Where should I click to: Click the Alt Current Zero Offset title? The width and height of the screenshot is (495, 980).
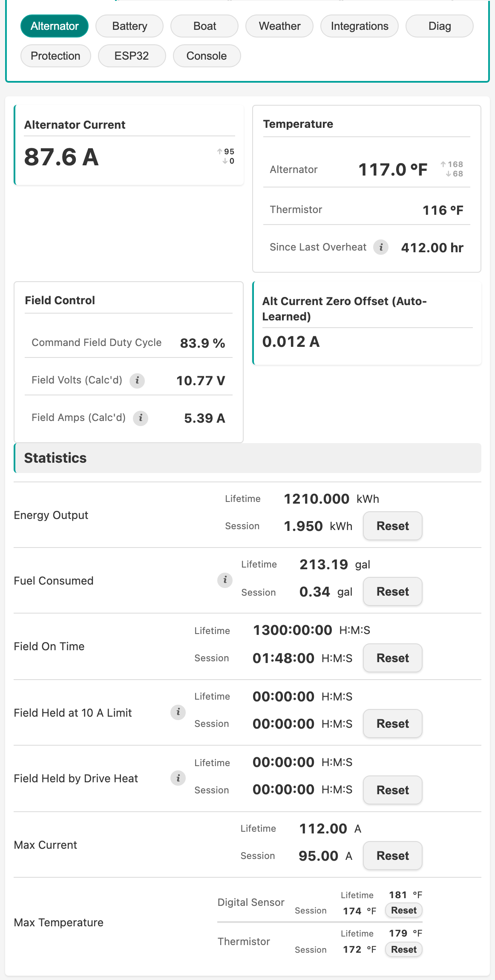tap(344, 309)
